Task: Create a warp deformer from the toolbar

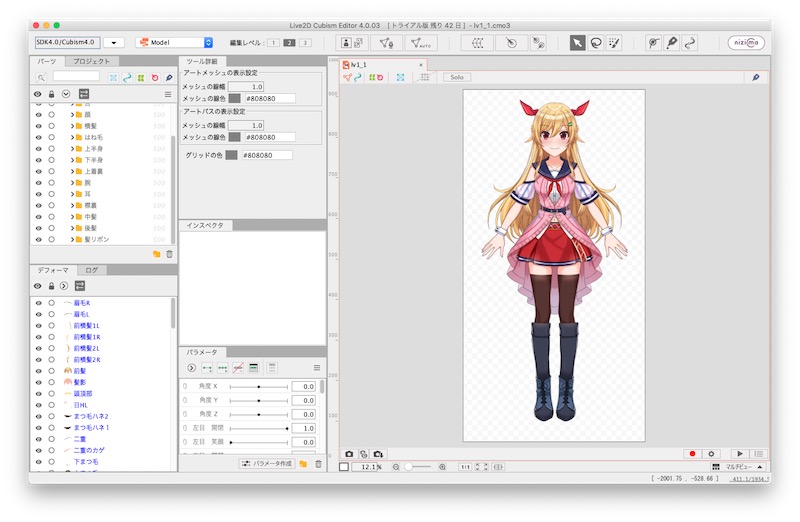Action: click(x=478, y=43)
